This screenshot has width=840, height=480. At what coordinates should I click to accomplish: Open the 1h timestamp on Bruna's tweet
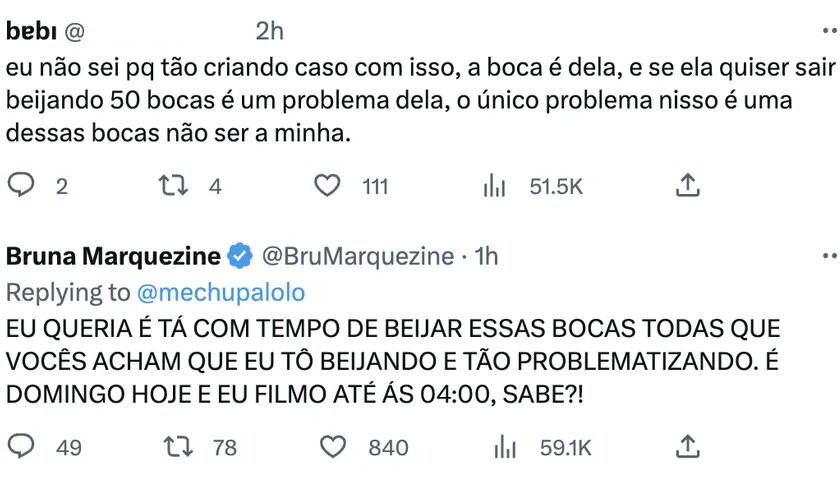[x=486, y=256]
